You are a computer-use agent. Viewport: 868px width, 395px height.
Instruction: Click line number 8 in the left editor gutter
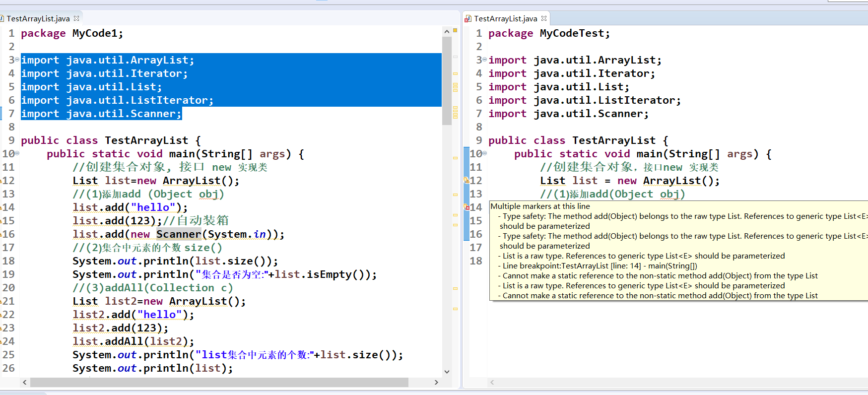[x=11, y=127]
